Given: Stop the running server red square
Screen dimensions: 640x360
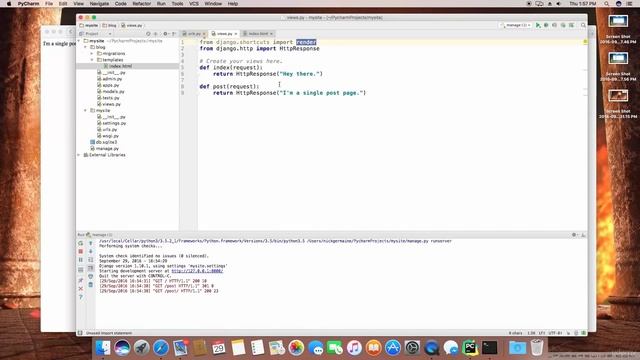Looking at the screenshot, I should pyautogui.click(x=81, y=251).
